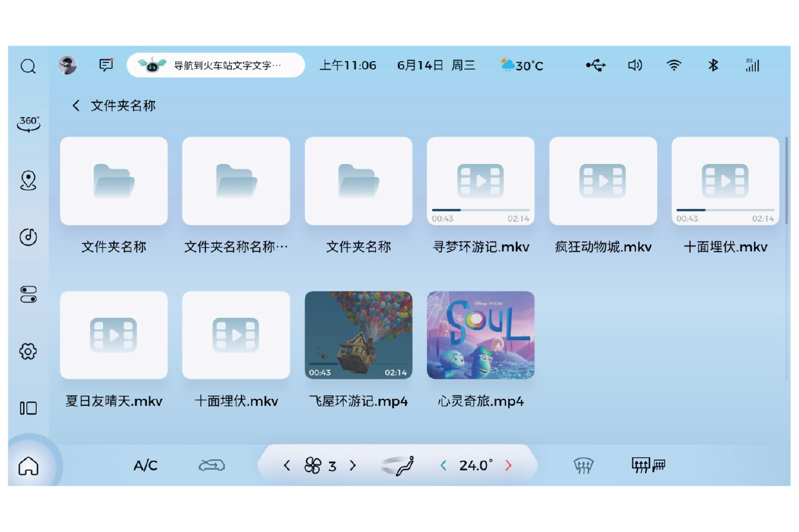Click the 上午11:06 clock
Image resolution: width=799 pixels, height=532 pixels.
point(348,65)
